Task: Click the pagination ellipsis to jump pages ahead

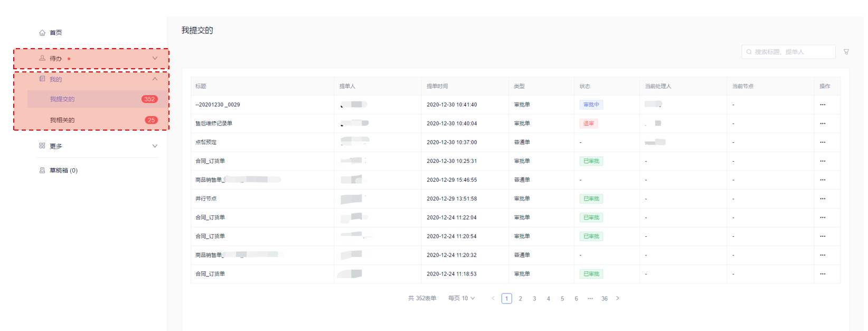Action: tap(590, 298)
